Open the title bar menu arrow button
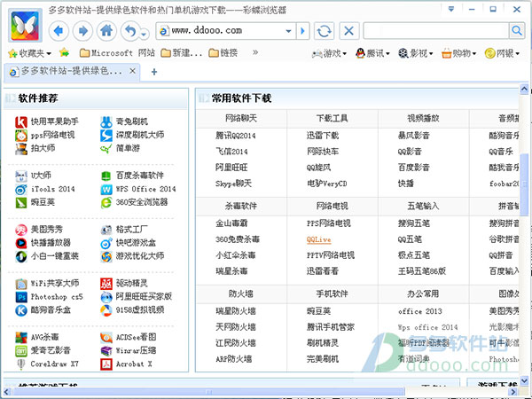Viewport: 532px width, 399px height. pyautogui.click(x=451, y=9)
